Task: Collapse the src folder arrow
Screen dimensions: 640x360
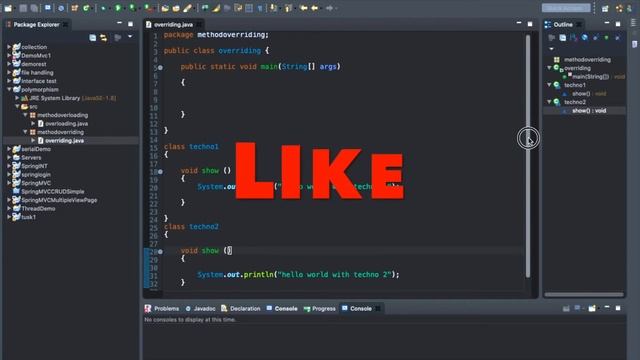Action: [17, 107]
